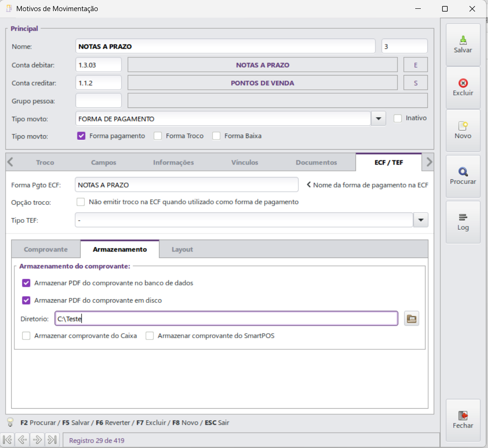Switch to the Documentos tab
The image size is (488, 448).
click(316, 163)
